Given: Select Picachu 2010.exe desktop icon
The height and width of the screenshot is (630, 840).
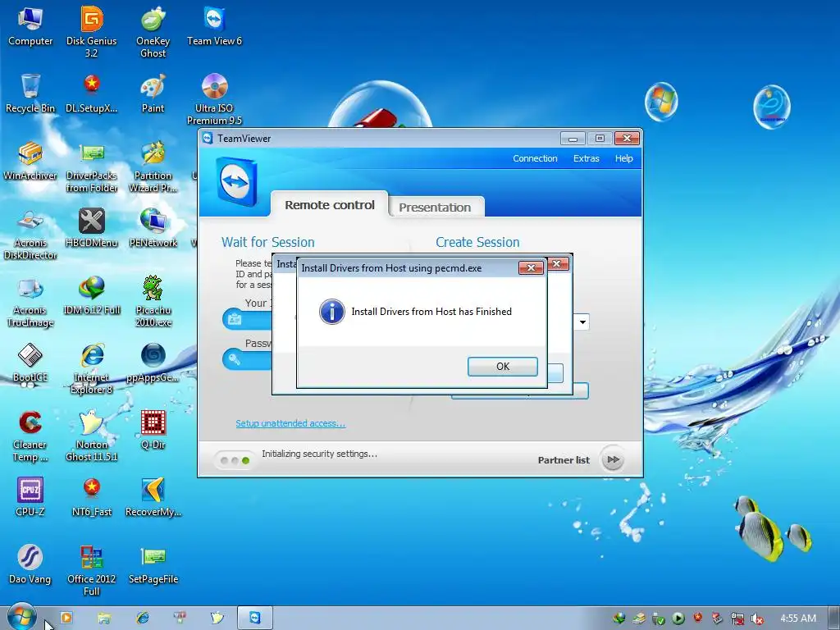Looking at the screenshot, I should [153, 301].
